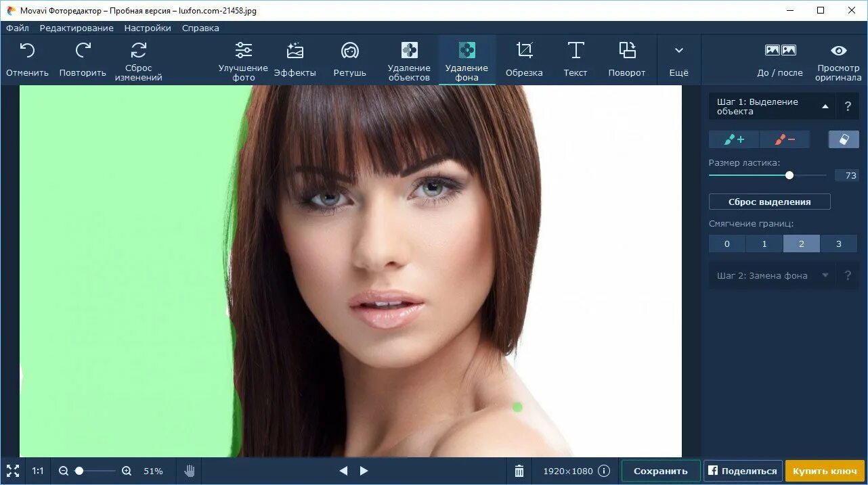Click Сброс изменений reset icon

(x=138, y=50)
